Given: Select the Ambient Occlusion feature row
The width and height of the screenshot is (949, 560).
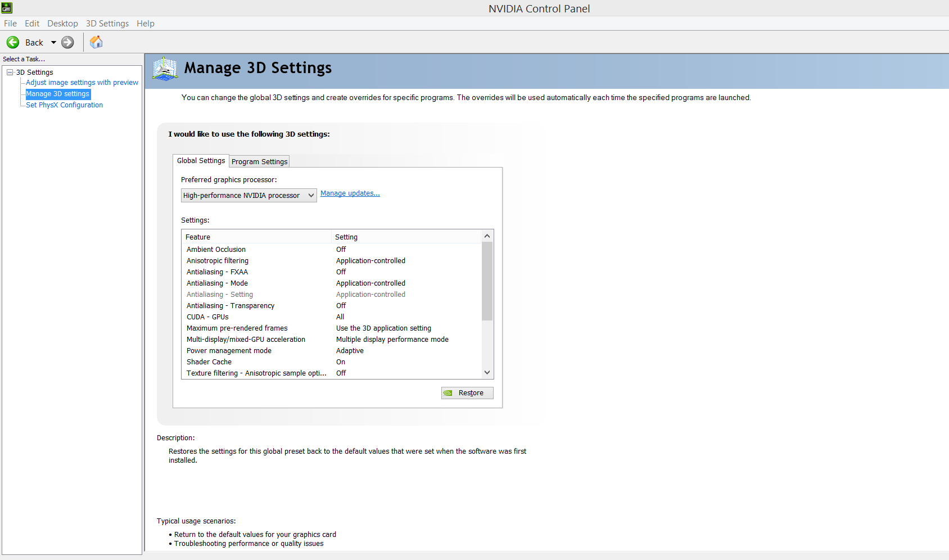Looking at the screenshot, I should [x=332, y=250].
